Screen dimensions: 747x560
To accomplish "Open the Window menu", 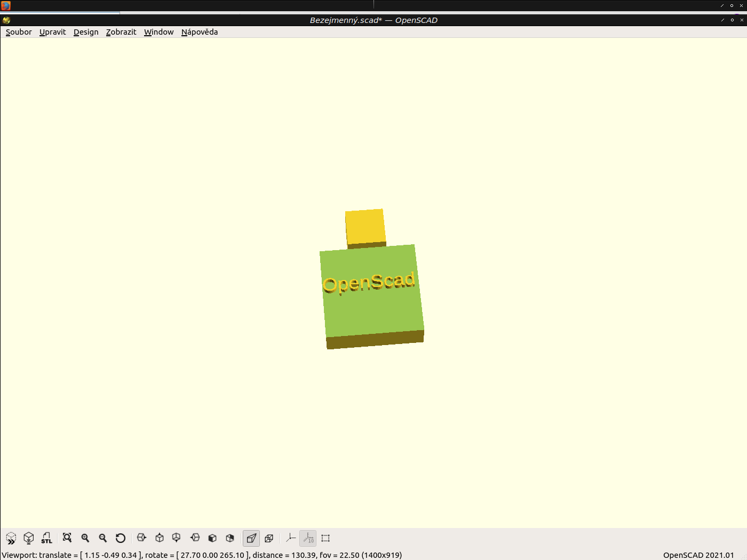I will (159, 32).
